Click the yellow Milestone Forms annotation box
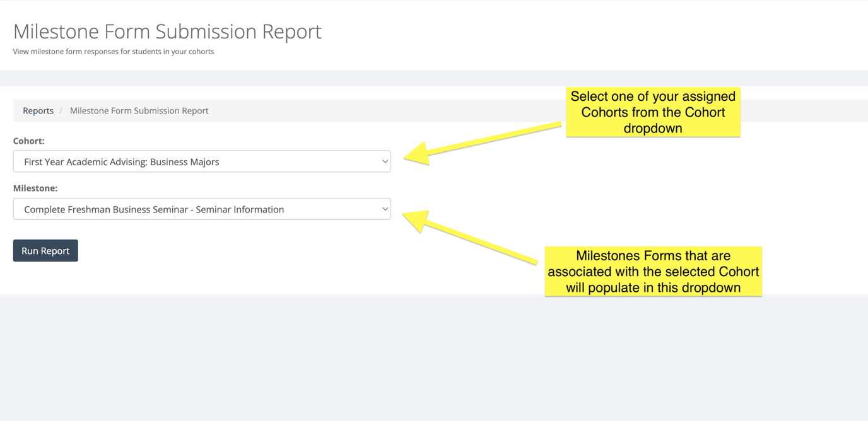 (653, 272)
